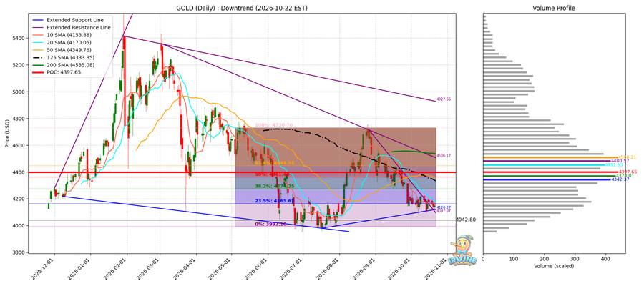644x286 pixels.
Task: Click the 4927.66 resistance line value
Action: [x=444, y=99]
